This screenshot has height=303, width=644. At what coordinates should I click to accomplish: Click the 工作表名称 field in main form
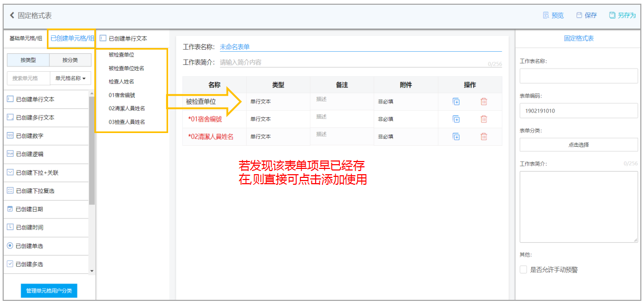click(x=360, y=46)
